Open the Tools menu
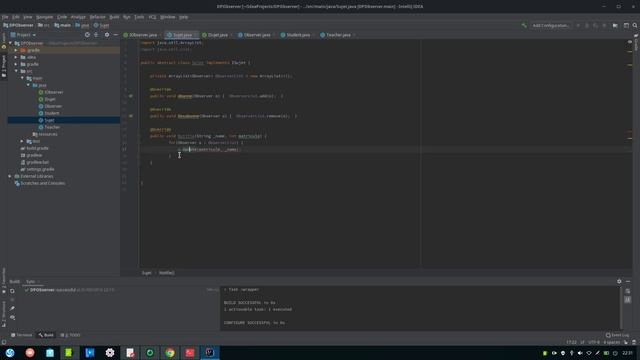Viewport: 640px width, 360px height. pyautogui.click(x=139, y=17)
